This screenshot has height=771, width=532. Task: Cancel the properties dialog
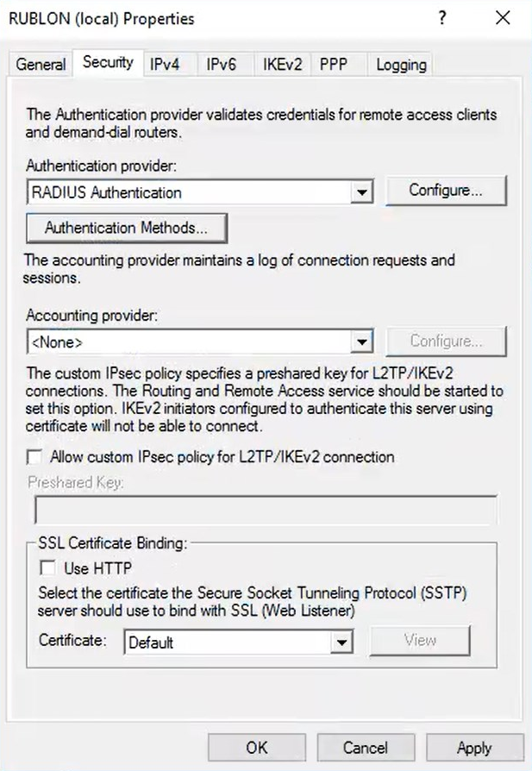coord(365,747)
